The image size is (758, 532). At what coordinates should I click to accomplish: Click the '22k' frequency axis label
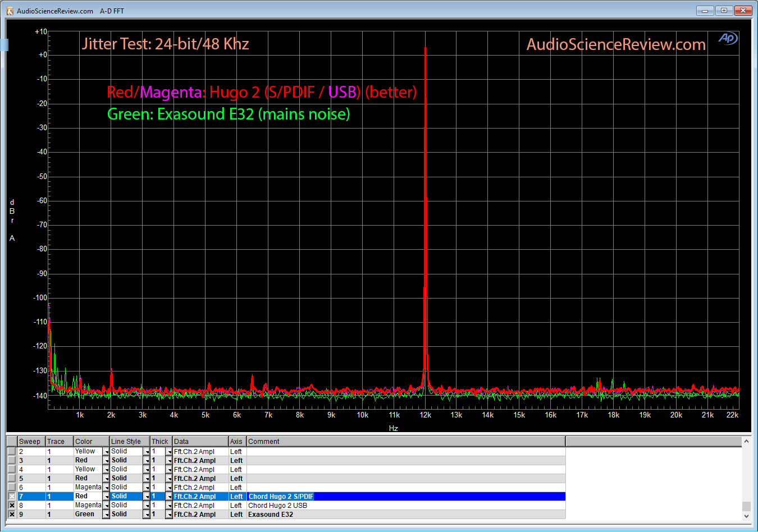(x=732, y=415)
